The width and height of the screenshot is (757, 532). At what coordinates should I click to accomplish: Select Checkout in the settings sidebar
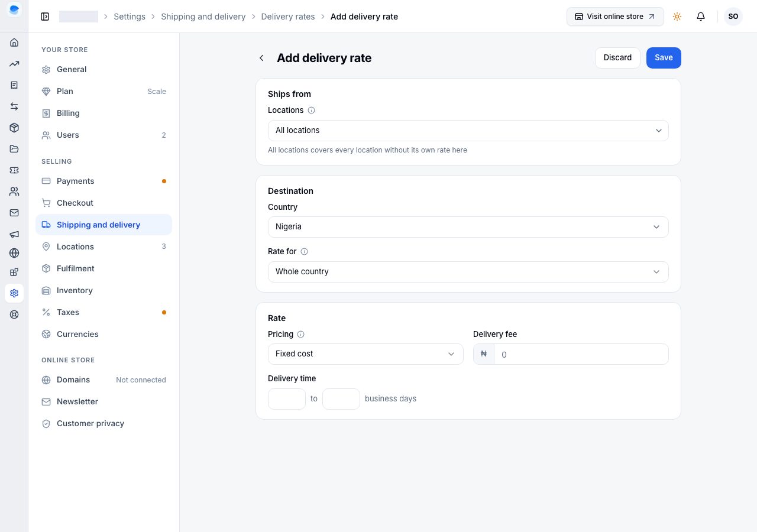(104, 203)
